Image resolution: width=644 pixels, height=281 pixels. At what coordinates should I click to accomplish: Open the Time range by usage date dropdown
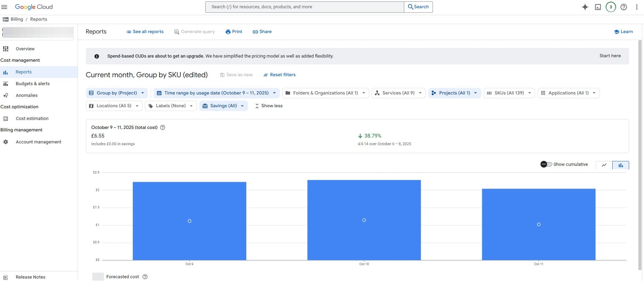[x=216, y=93]
